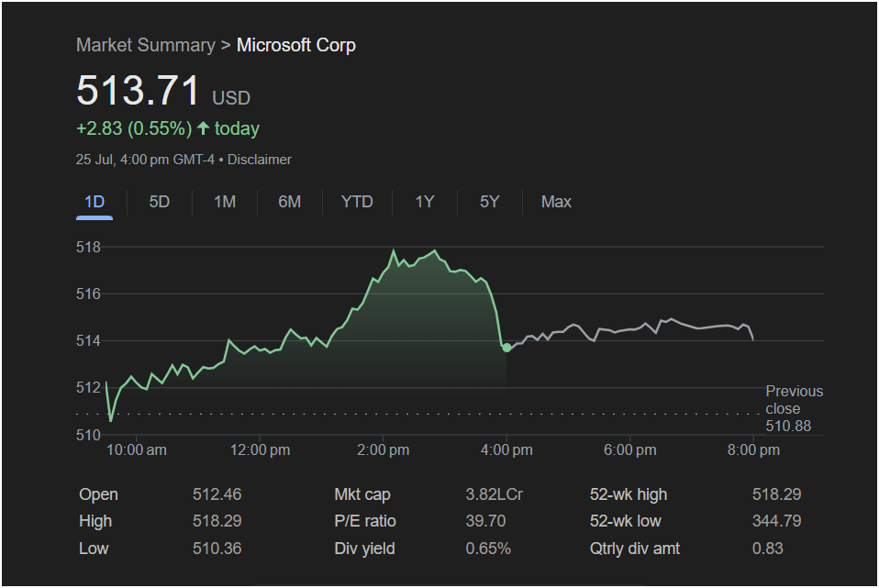Viewport: 879px width, 588px height.
Task: Click the 52-wk high label
Action: [x=629, y=494]
